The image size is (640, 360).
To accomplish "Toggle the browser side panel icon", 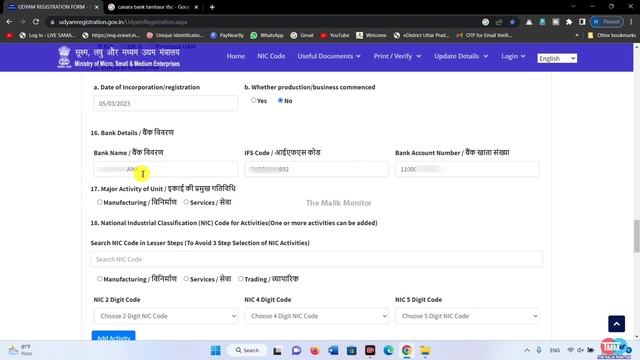I will point(582,22).
